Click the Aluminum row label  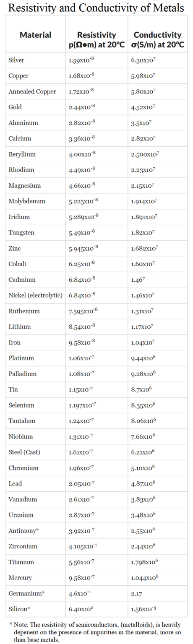pyautogui.click(x=23, y=123)
